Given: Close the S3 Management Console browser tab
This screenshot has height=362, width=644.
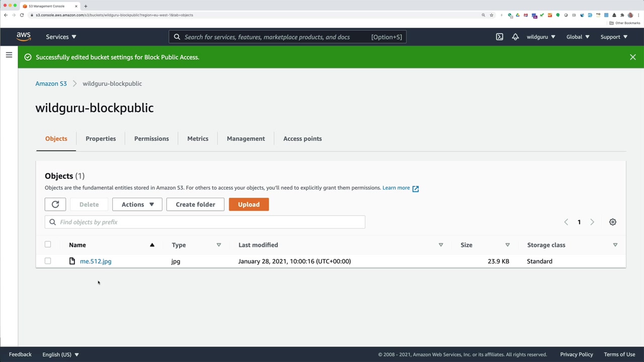Looking at the screenshot, I should pyautogui.click(x=76, y=6).
